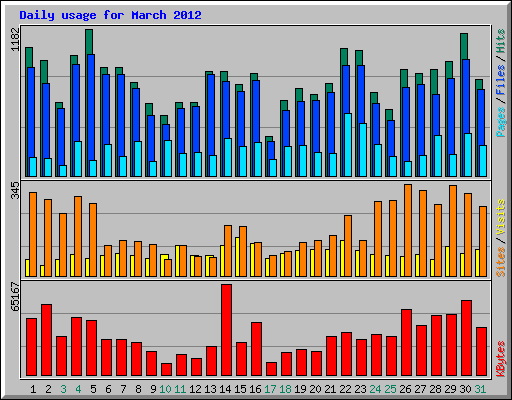
Task: Click day label 21 on the x-axis
Action: (330, 389)
